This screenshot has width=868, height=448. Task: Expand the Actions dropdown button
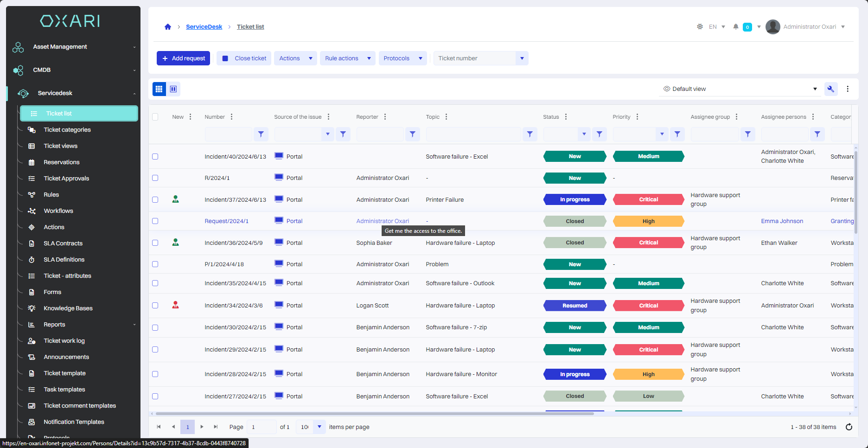click(295, 58)
